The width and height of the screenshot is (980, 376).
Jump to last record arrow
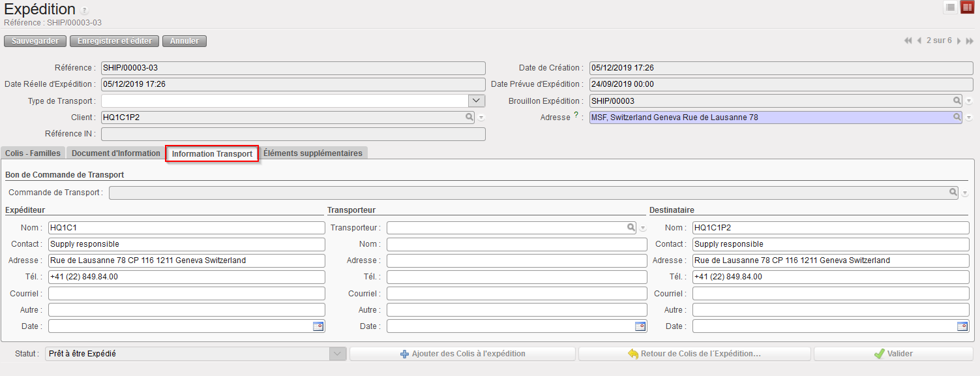[970, 40]
